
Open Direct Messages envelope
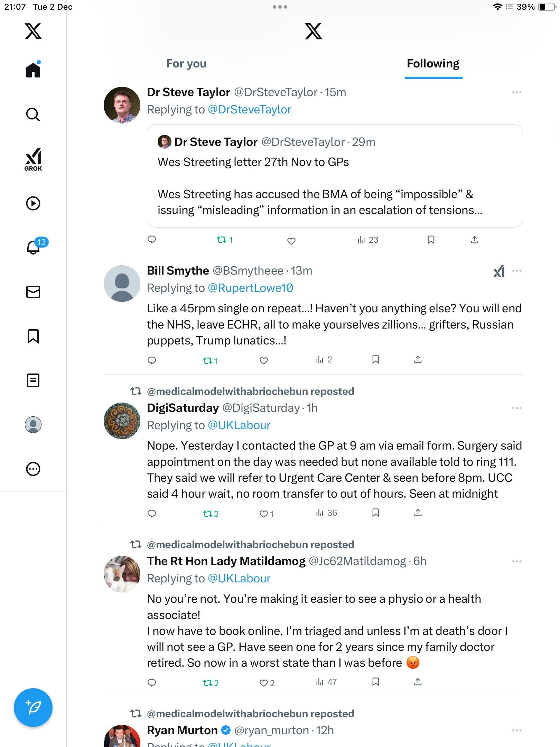click(33, 292)
